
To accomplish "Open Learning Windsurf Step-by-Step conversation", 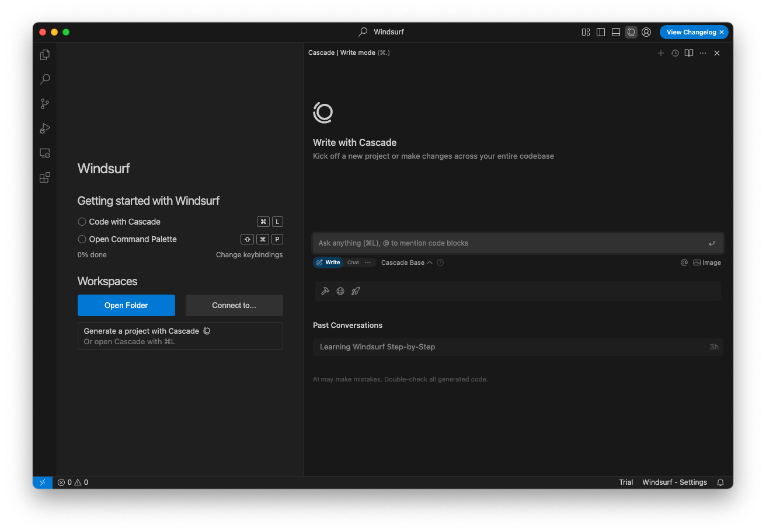I will tap(518, 346).
